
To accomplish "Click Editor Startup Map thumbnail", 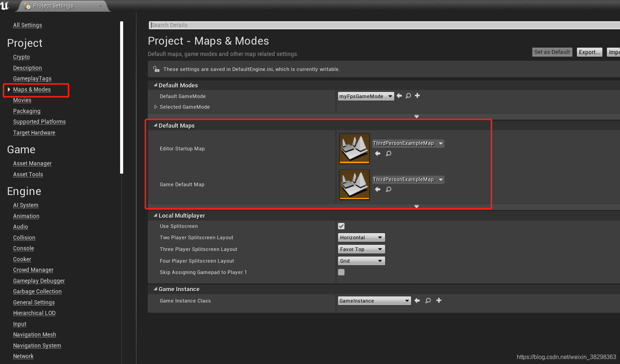I will (x=354, y=148).
